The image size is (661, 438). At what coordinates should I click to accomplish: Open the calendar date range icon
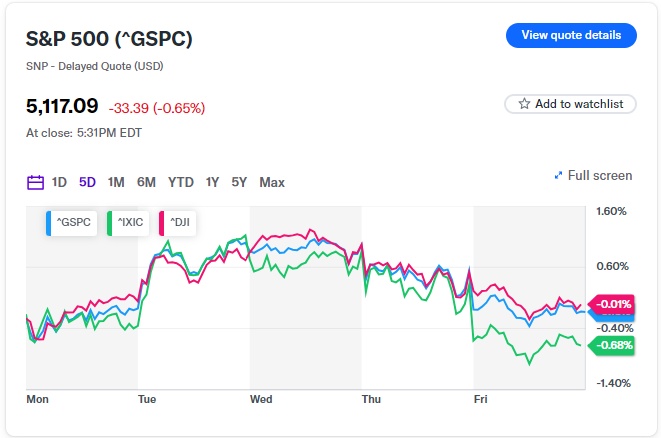pyautogui.click(x=35, y=182)
